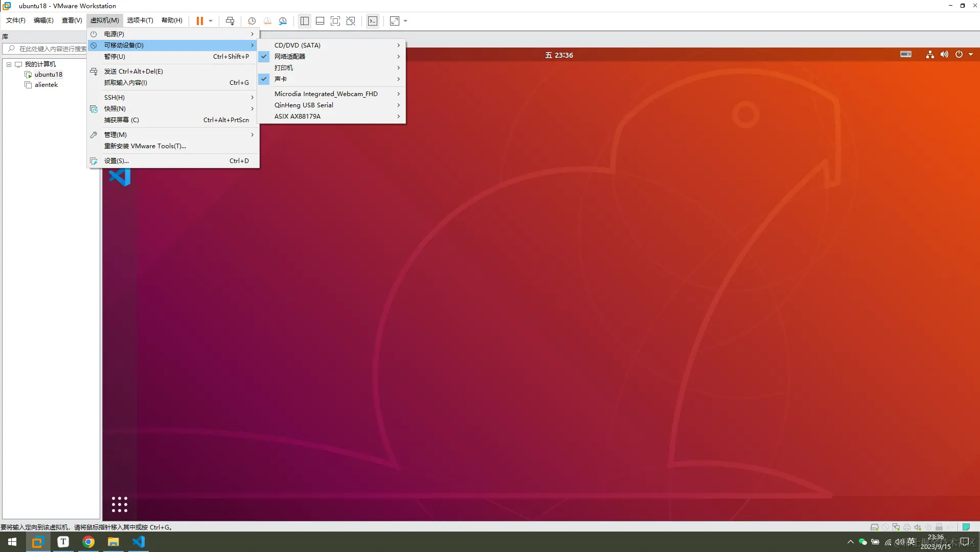Click the network adapter status icon

click(896, 527)
